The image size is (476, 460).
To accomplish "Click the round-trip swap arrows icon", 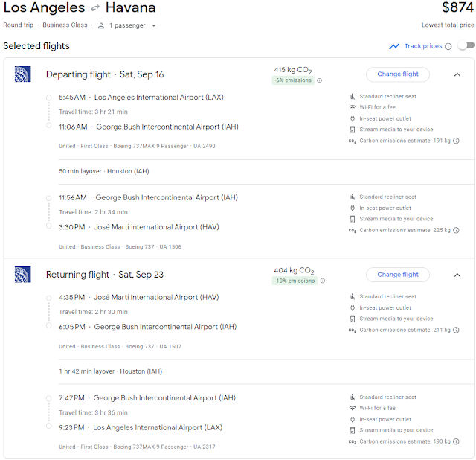I will [x=95, y=8].
